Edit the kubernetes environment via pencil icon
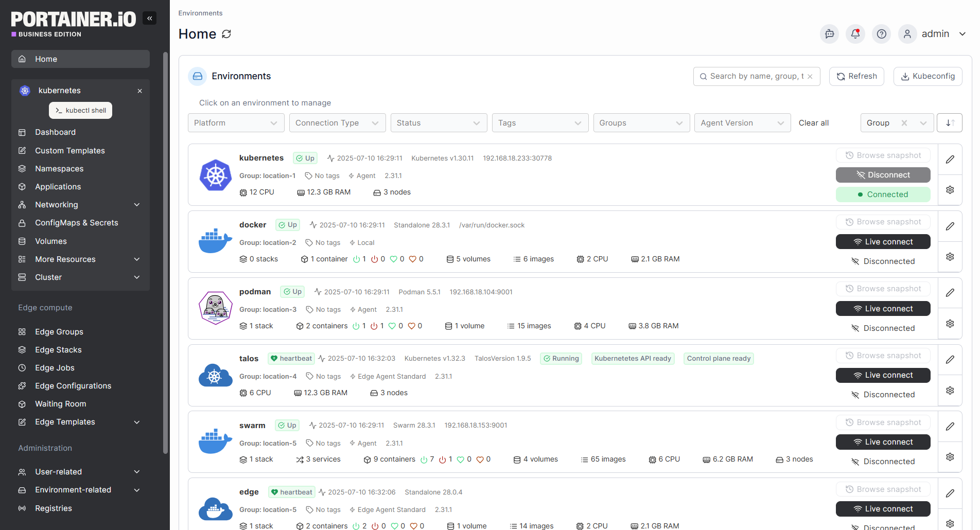 pyautogui.click(x=950, y=159)
